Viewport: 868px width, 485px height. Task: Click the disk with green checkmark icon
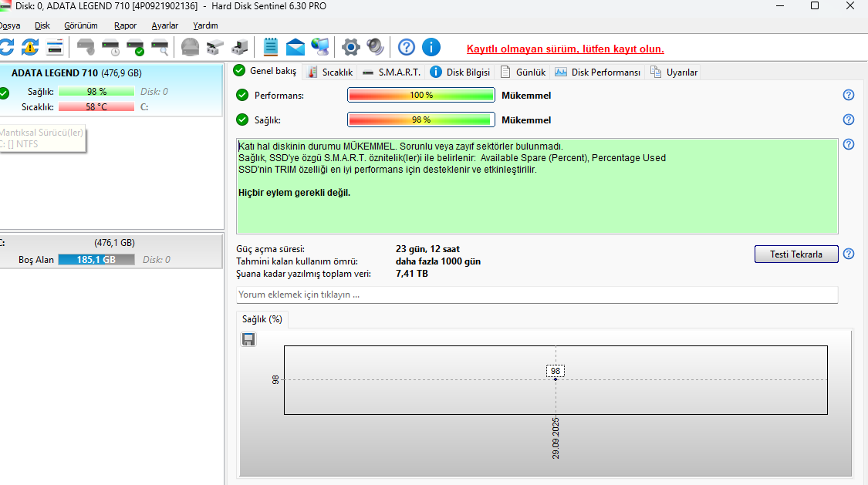coord(136,48)
